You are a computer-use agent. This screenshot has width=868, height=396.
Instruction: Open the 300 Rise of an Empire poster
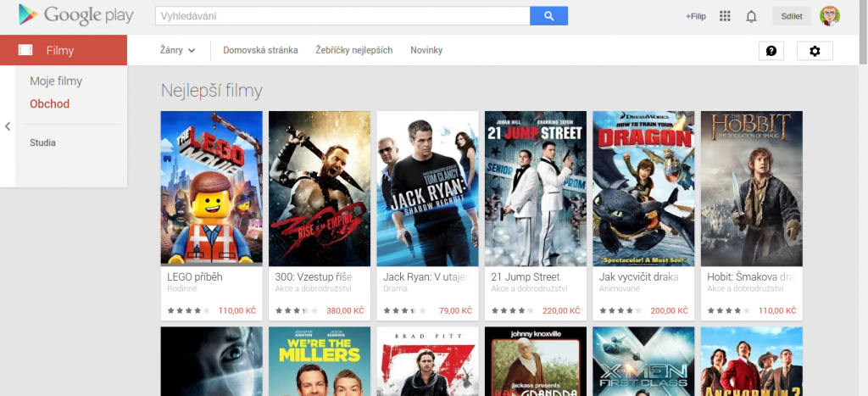pyautogui.click(x=320, y=188)
